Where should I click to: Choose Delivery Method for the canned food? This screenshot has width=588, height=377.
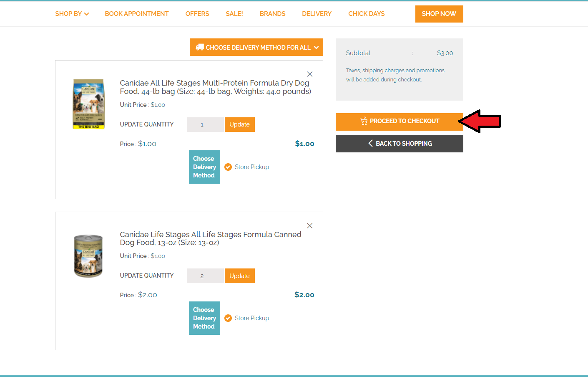click(204, 318)
